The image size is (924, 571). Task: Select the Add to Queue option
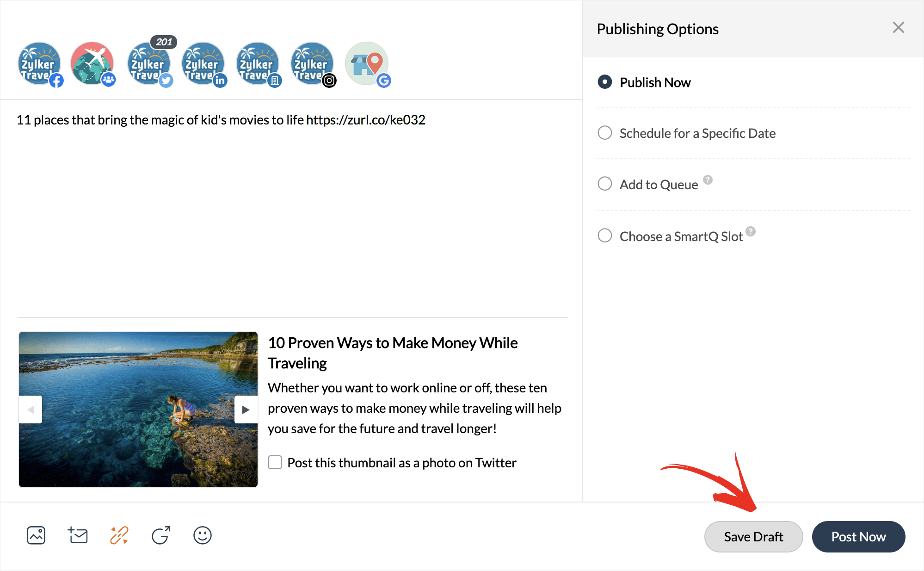tap(605, 184)
